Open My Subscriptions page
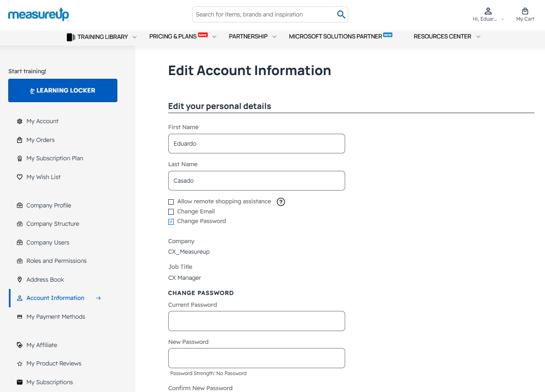This screenshot has width=545, height=392. (50, 382)
